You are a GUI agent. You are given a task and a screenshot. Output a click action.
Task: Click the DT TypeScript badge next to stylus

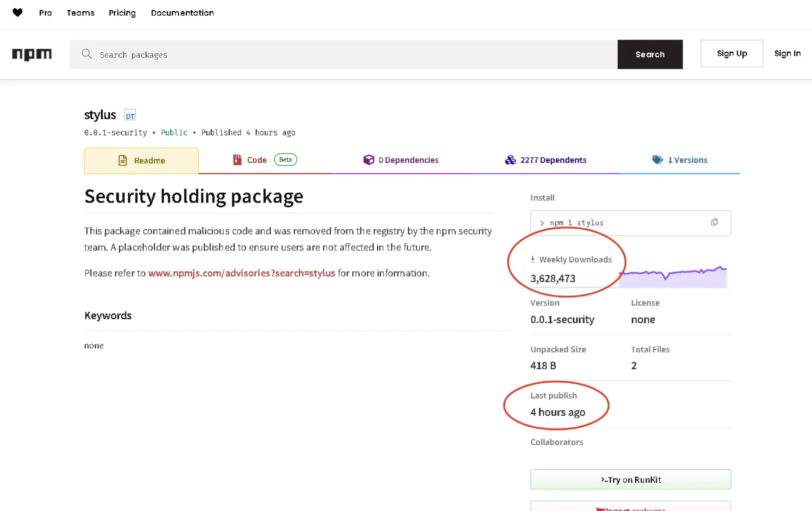click(x=130, y=115)
